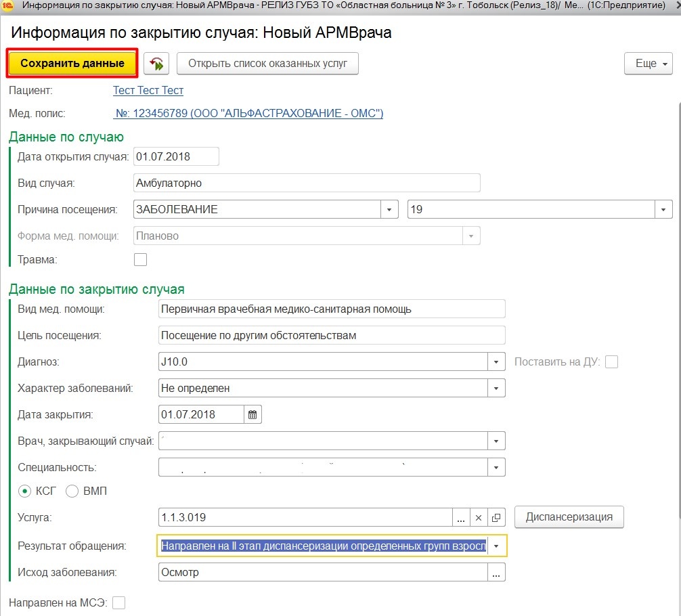Click the Дата открытия случая field
681x616 pixels.
pos(176,156)
